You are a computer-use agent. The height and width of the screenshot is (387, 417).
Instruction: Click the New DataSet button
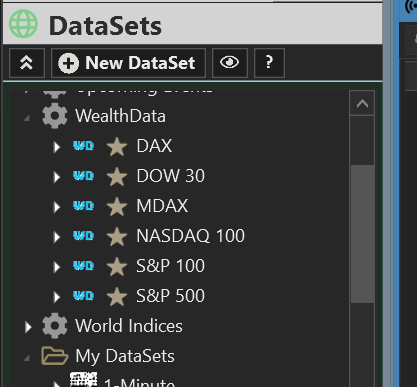[x=128, y=63]
